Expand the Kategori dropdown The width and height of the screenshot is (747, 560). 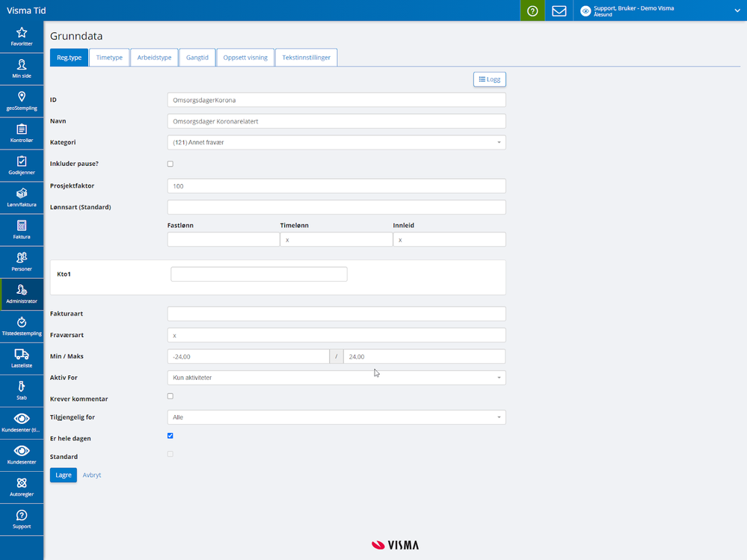click(336, 142)
